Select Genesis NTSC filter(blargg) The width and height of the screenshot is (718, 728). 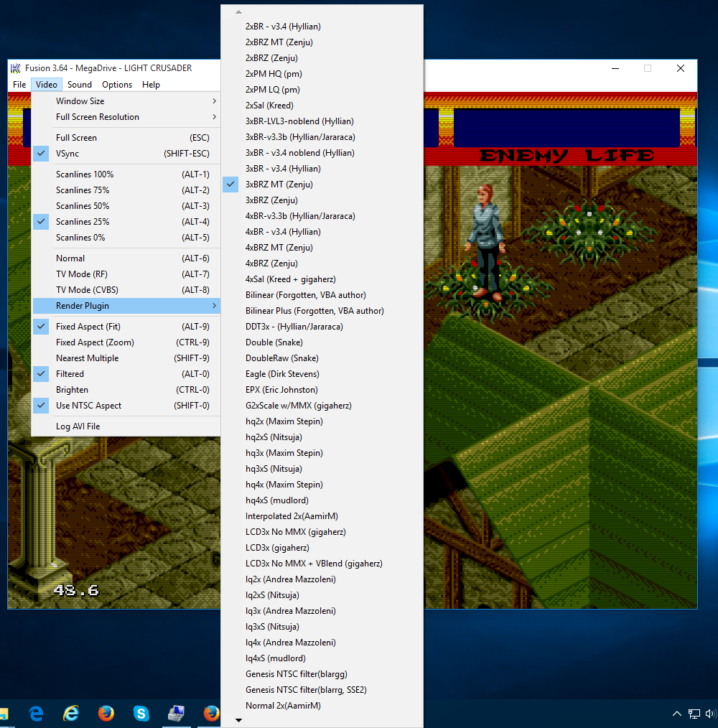[322, 673]
